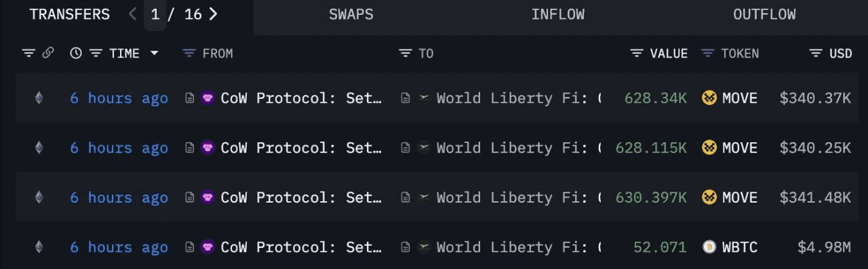Click the WBTC token icon
The image size is (868, 269).
point(709,247)
